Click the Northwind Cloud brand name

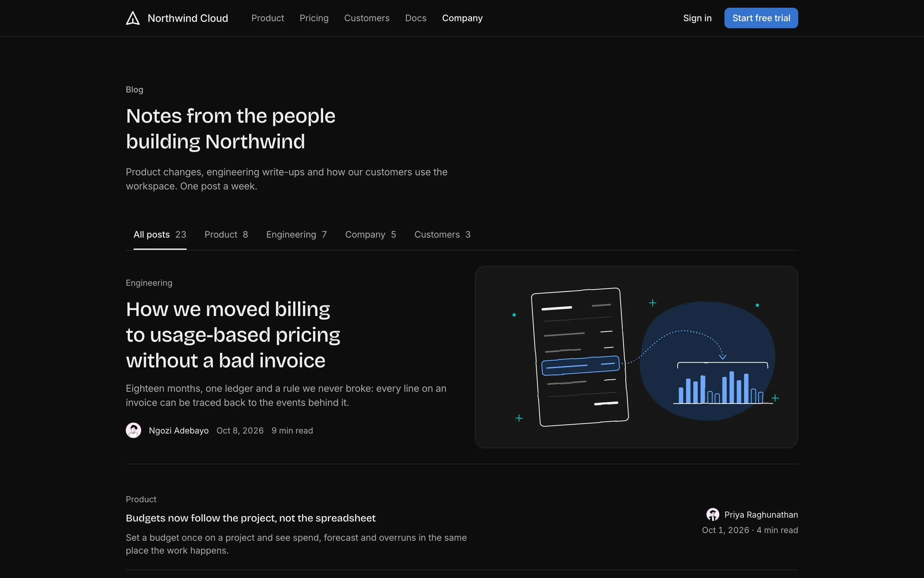[x=187, y=18]
